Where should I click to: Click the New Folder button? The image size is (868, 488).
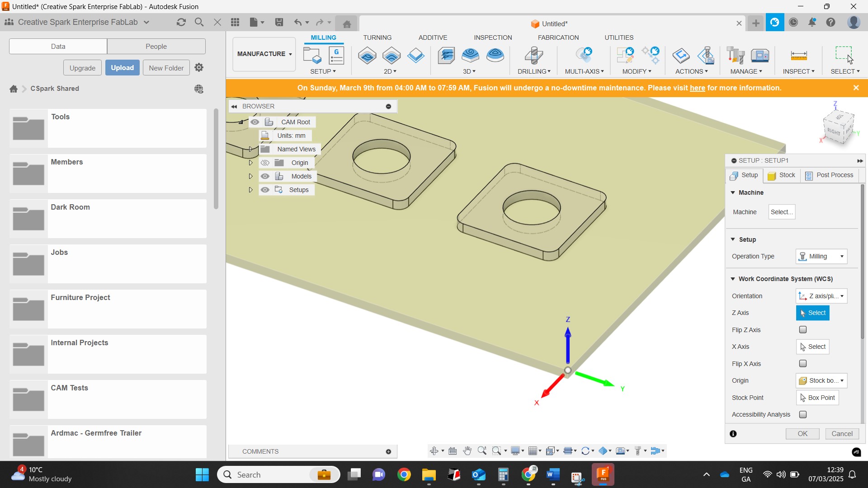166,68
